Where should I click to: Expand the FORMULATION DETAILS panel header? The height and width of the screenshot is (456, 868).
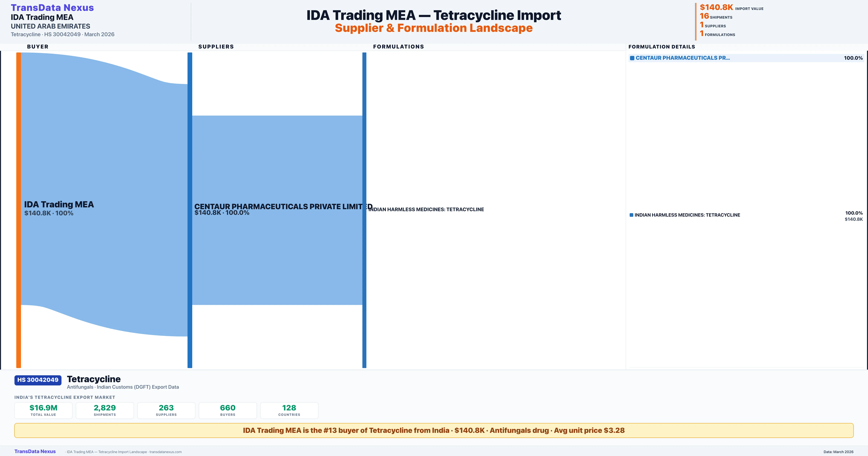pos(661,47)
